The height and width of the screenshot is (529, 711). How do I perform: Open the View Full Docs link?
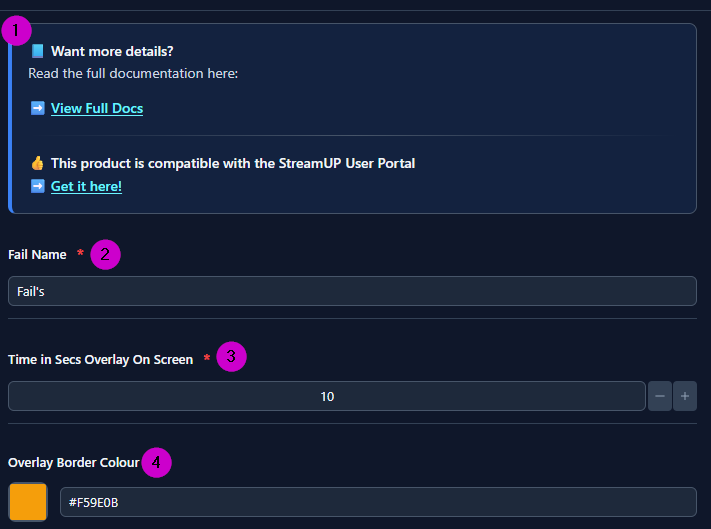tap(97, 108)
